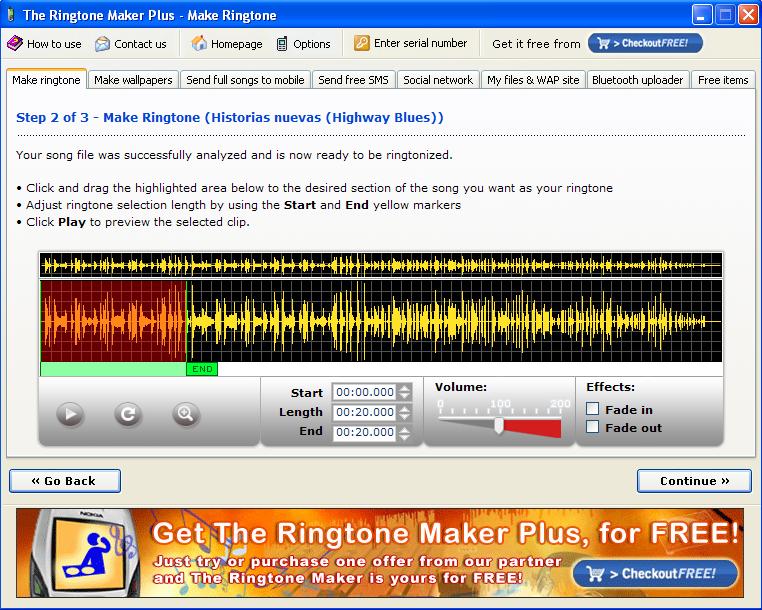Click the Go Back button
Viewport: 762px width, 610px height.
tap(65, 481)
